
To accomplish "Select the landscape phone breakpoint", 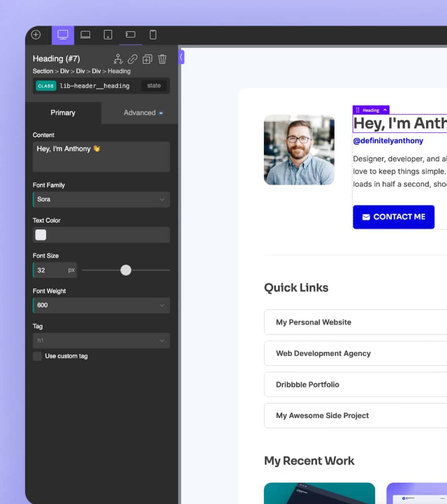I will (130, 35).
